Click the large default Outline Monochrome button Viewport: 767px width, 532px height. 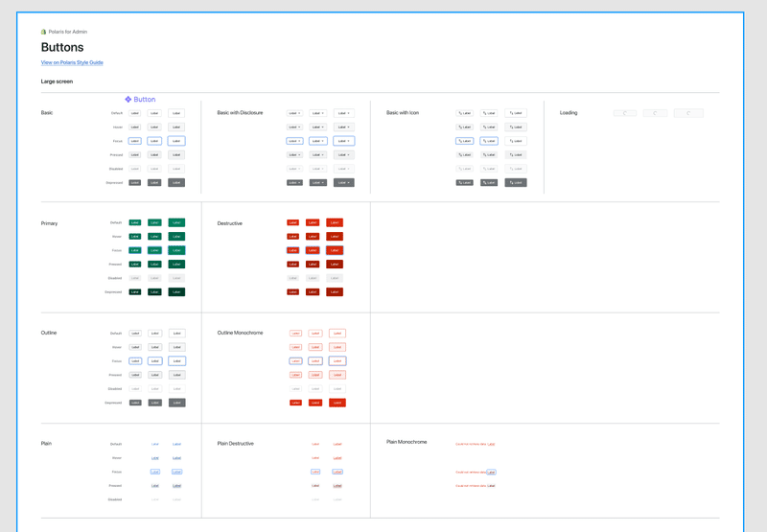(x=337, y=334)
